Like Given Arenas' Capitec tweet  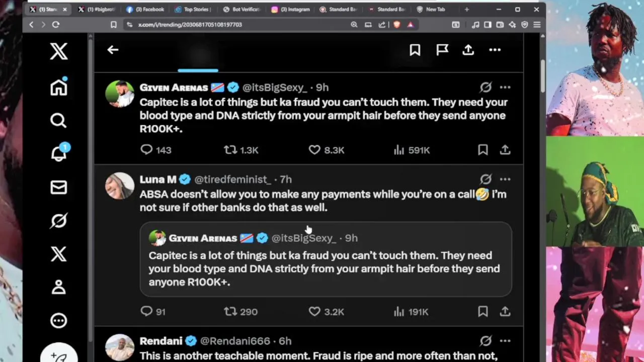point(314,150)
